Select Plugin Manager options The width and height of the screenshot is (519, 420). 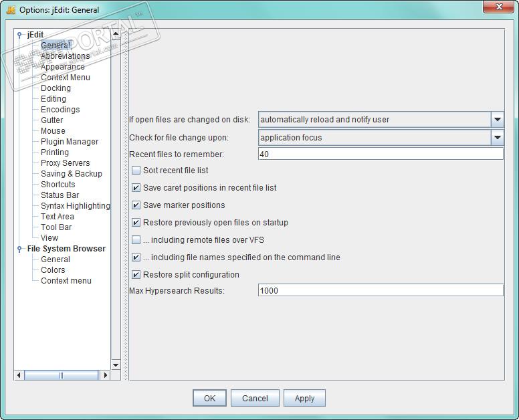point(70,141)
